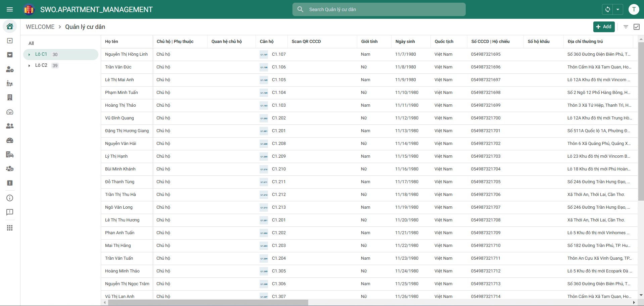This screenshot has height=306, width=644.
Task: Click the apartment management app logo
Action: pyautogui.click(x=29, y=9)
